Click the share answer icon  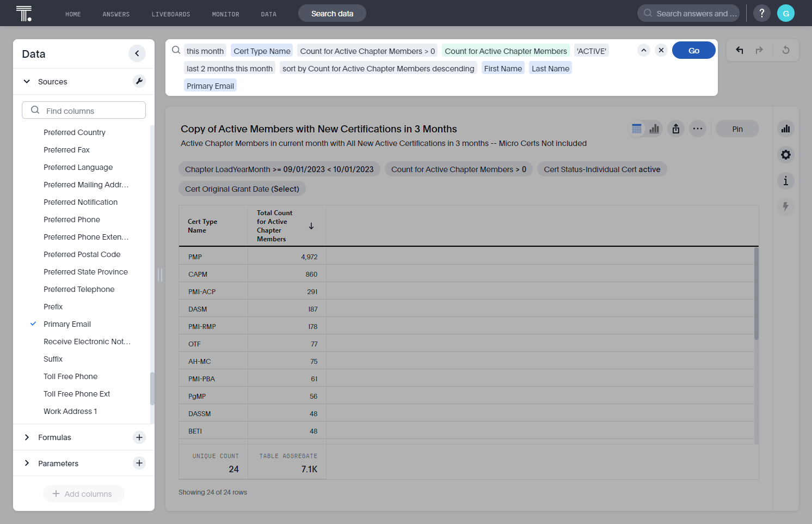pos(676,129)
